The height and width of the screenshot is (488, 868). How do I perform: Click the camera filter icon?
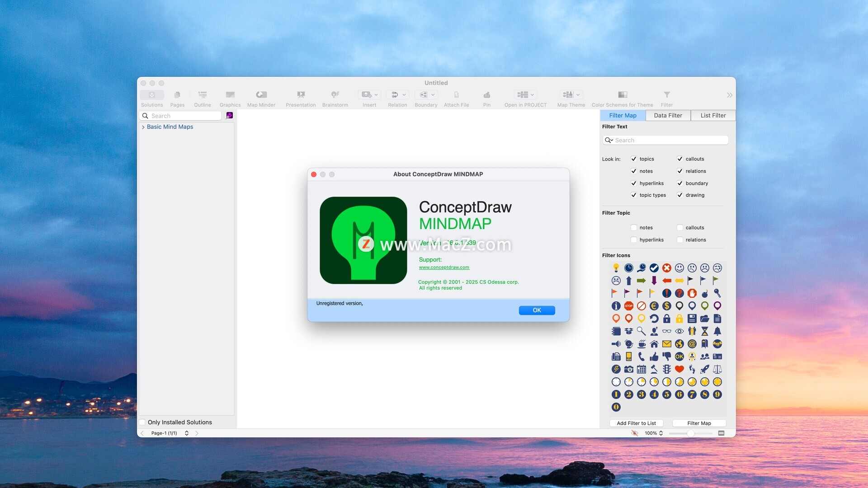click(628, 369)
